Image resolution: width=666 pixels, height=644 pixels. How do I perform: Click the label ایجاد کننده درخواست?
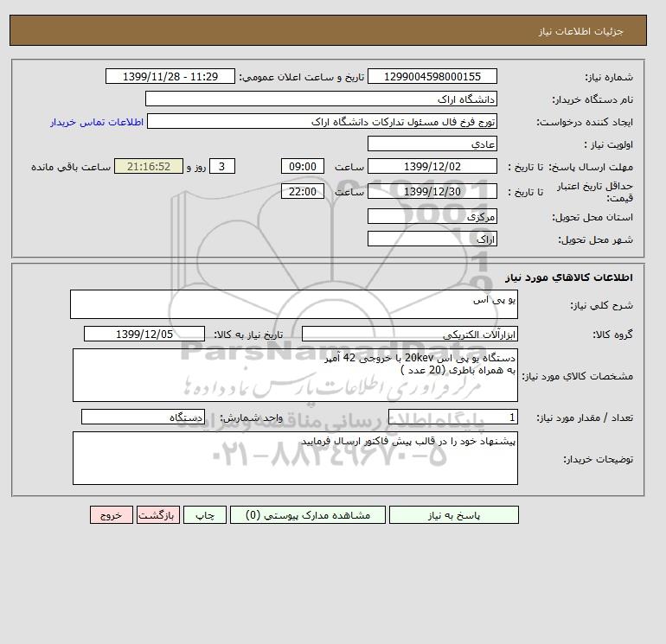(x=585, y=122)
